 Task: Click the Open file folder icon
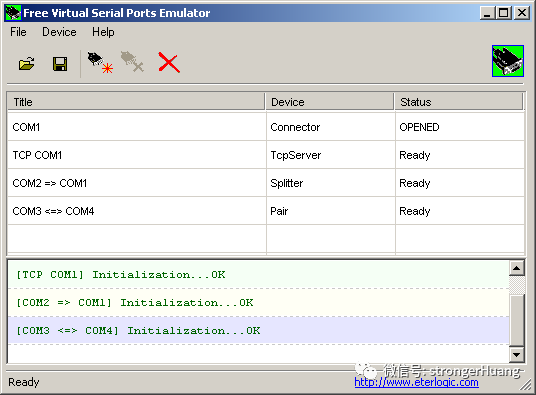coord(26,64)
